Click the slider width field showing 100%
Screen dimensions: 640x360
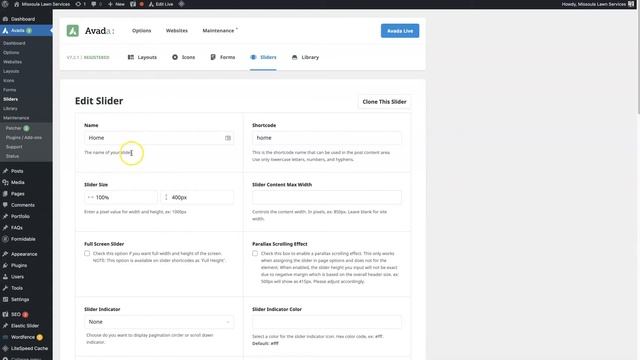click(121, 197)
